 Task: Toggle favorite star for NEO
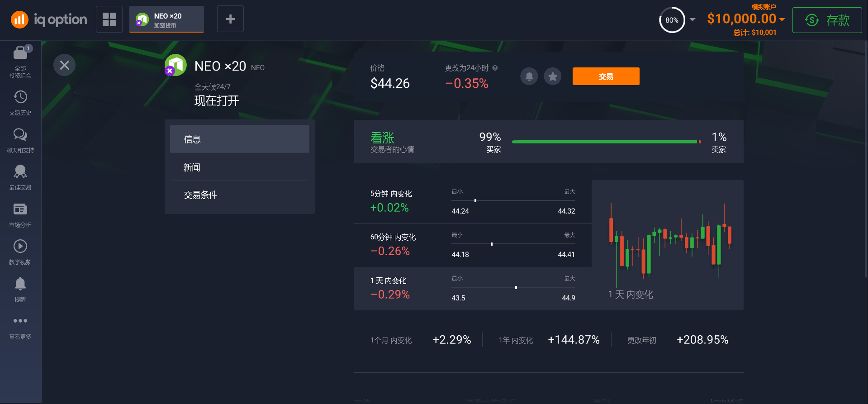pyautogui.click(x=552, y=76)
